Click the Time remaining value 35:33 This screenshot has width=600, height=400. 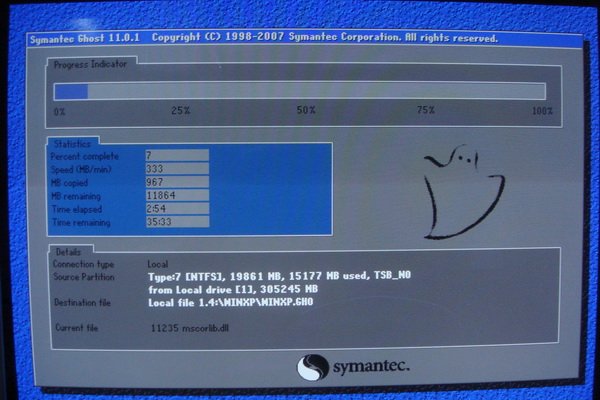(x=177, y=222)
